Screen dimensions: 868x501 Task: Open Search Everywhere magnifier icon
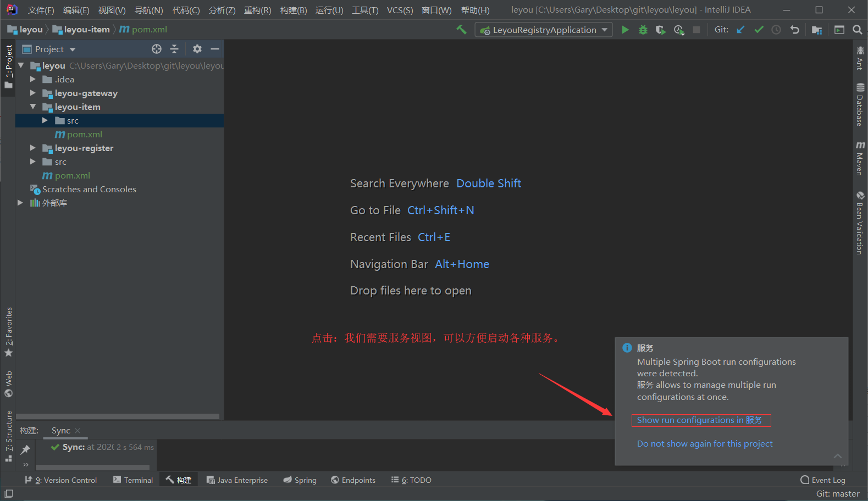coord(857,30)
